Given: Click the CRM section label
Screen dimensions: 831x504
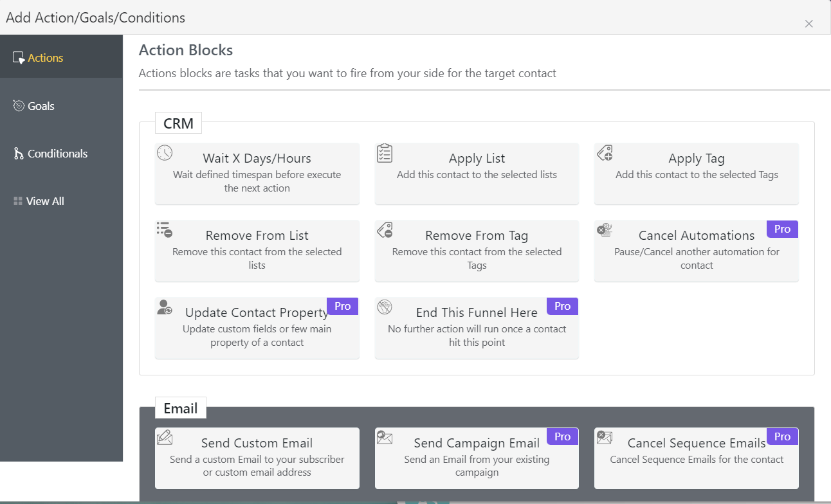Looking at the screenshot, I should pos(178,123).
